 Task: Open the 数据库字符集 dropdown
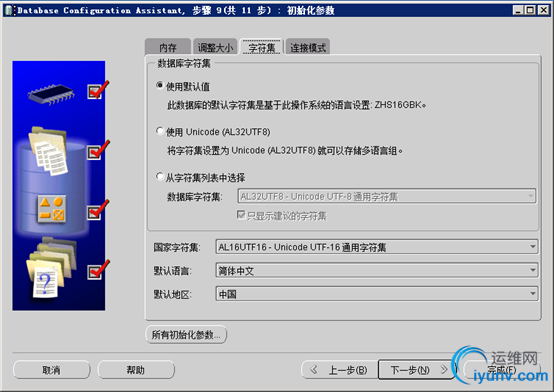pyautogui.click(x=387, y=196)
